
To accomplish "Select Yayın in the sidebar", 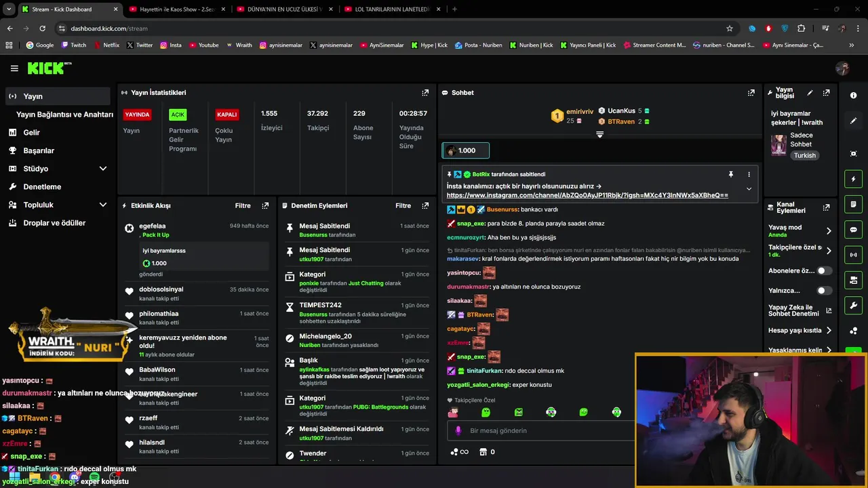I will [x=58, y=96].
